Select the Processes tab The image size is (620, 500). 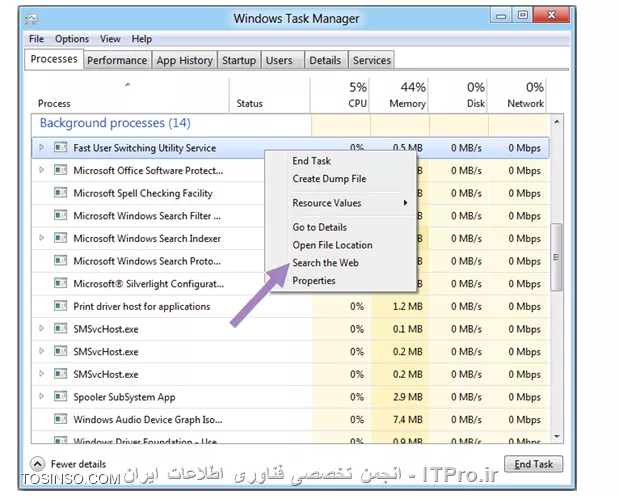54,59
